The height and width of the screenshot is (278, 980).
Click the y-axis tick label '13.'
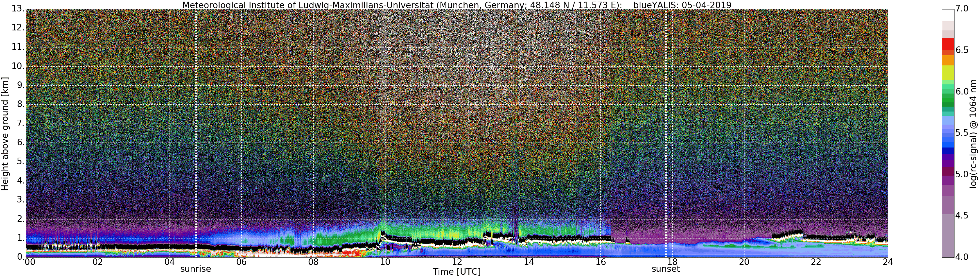pos(18,9)
